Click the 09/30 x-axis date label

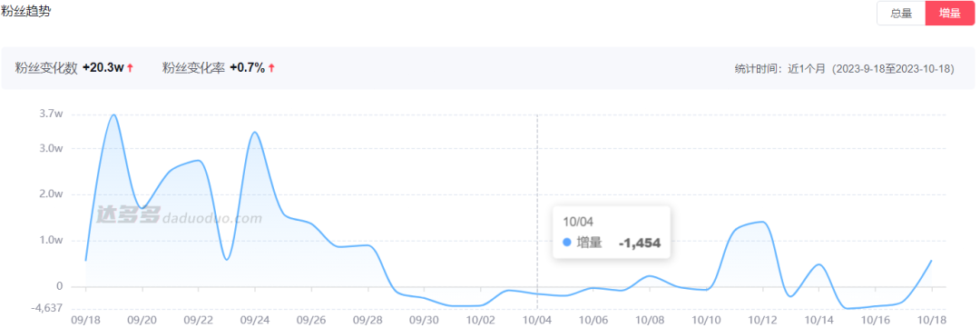(x=425, y=319)
